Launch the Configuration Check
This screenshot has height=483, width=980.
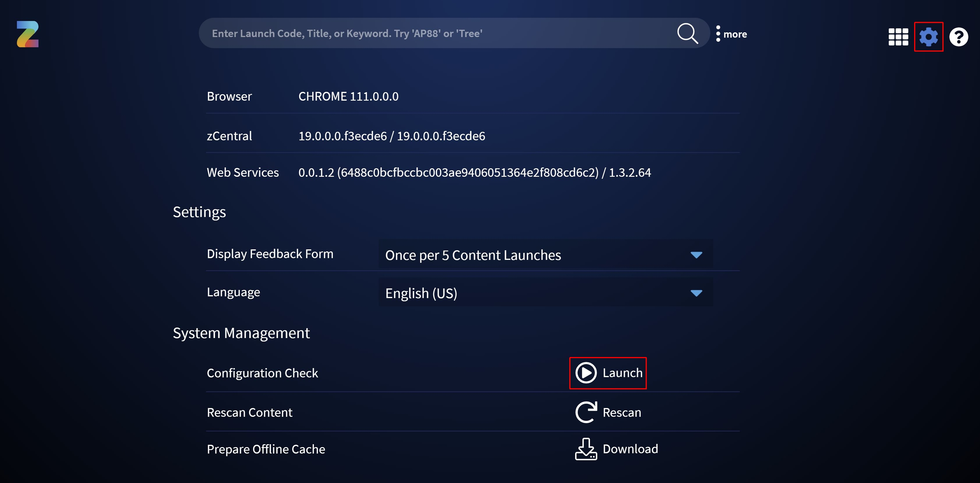pyautogui.click(x=607, y=373)
